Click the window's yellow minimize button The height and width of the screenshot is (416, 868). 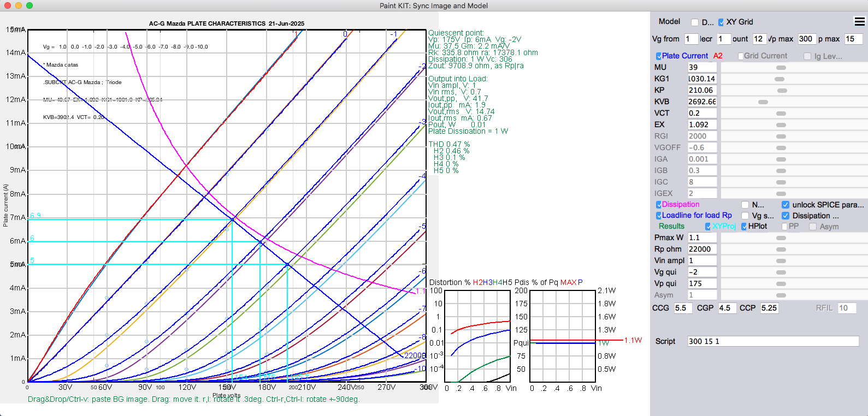(19, 5)
